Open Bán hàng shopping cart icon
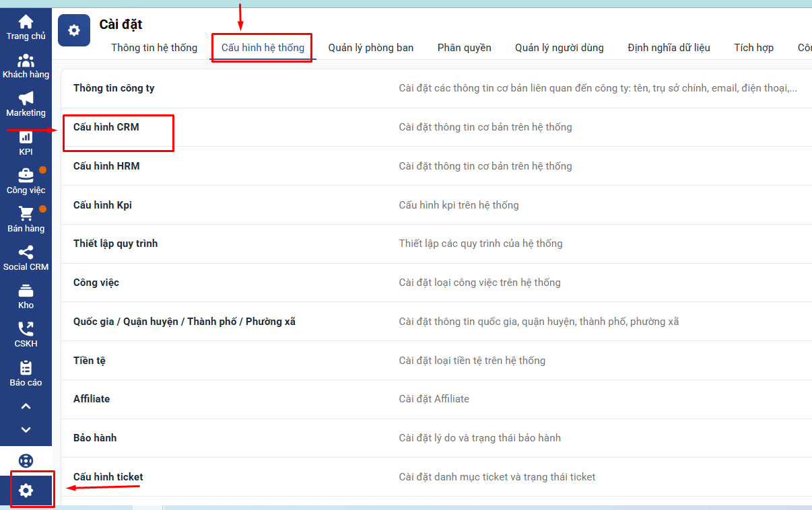812x510 pixels. (26, 214)
